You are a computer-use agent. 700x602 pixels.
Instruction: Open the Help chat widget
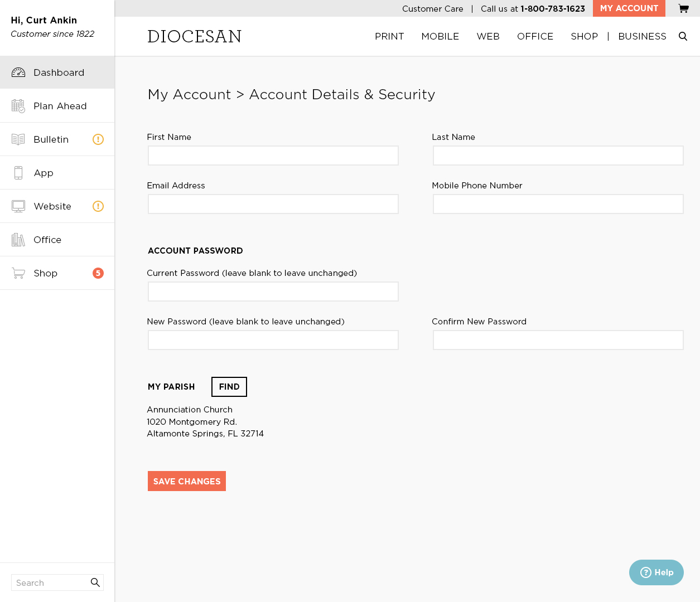[656, 572]
